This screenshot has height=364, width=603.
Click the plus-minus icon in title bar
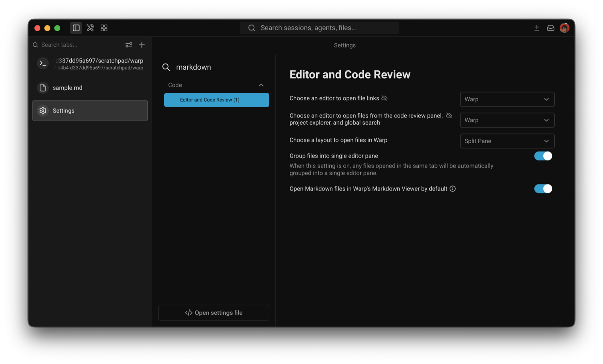pos(537,28)
